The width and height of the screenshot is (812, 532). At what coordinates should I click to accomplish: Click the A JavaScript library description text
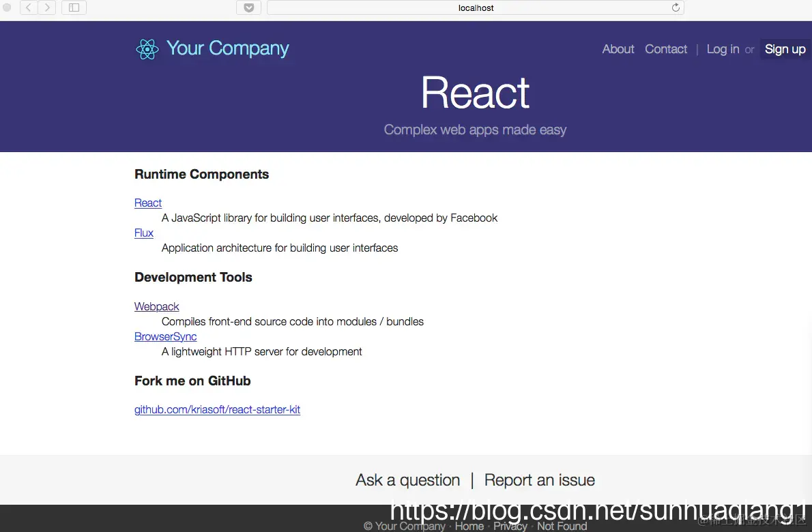pos(330,218)
